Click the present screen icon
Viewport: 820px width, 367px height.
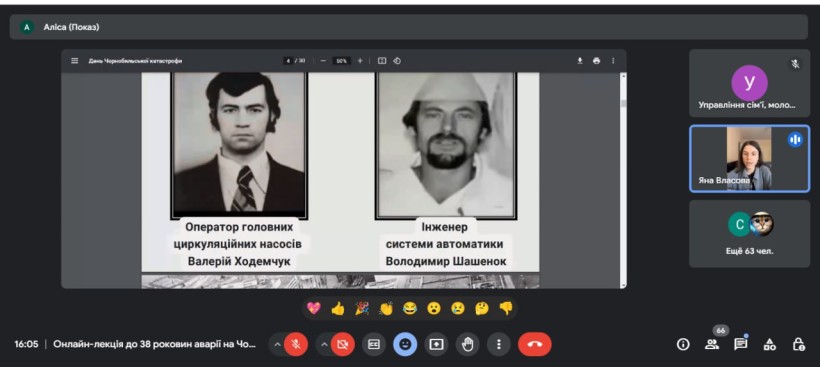pyautogui.click(x=436, y=345)
